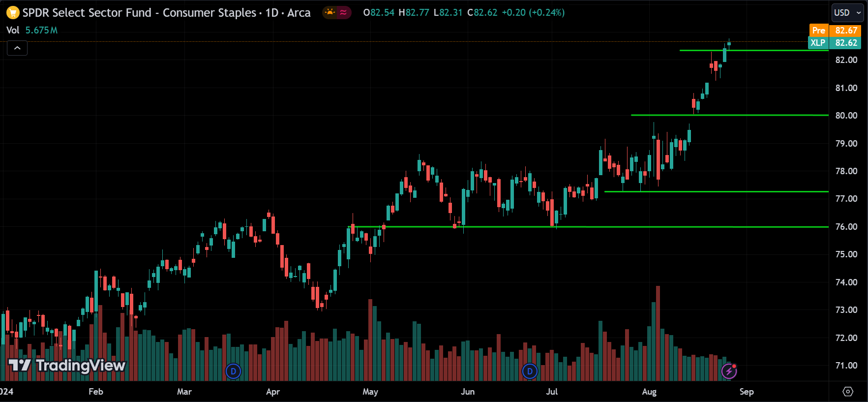Screen dimensions: 868x402
Task: Click the pink approximate-data wave icon
Action: pos(343,12)
